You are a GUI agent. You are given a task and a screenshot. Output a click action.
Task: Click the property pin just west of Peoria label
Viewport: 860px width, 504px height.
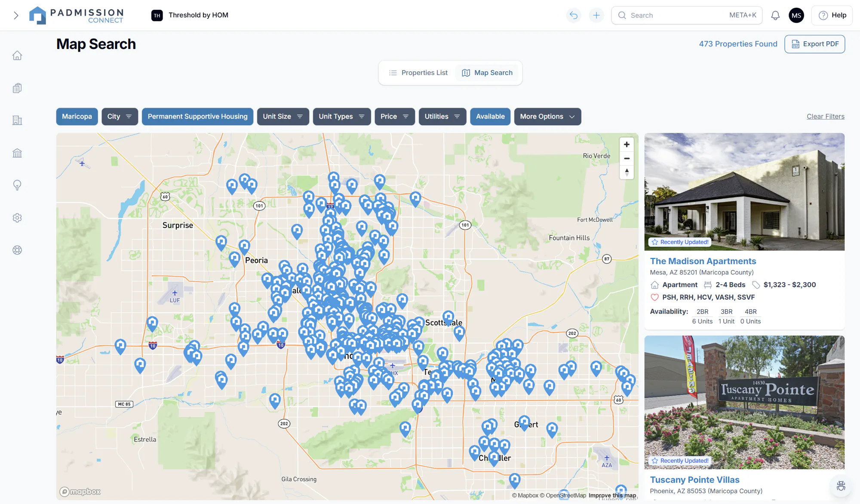click(234, 259)
